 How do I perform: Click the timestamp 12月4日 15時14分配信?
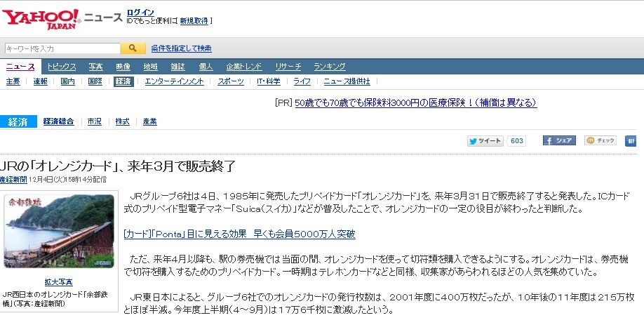point(68,180)
